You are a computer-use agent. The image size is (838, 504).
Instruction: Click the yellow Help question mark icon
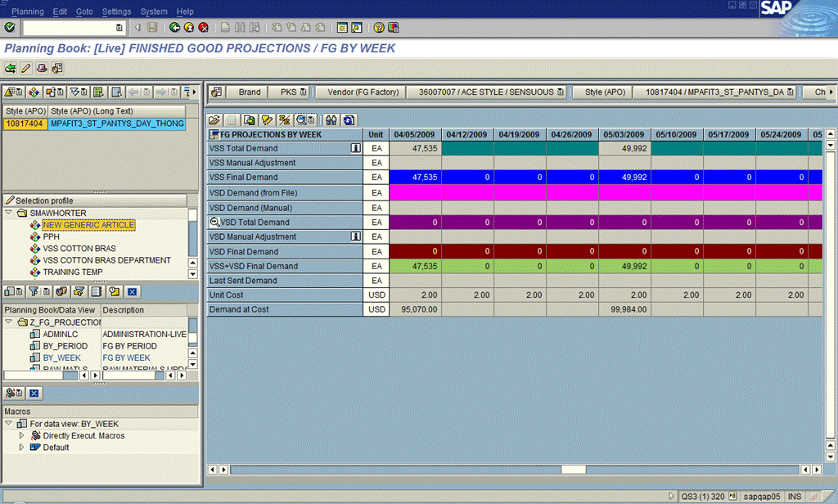click(x=379, y=27)
